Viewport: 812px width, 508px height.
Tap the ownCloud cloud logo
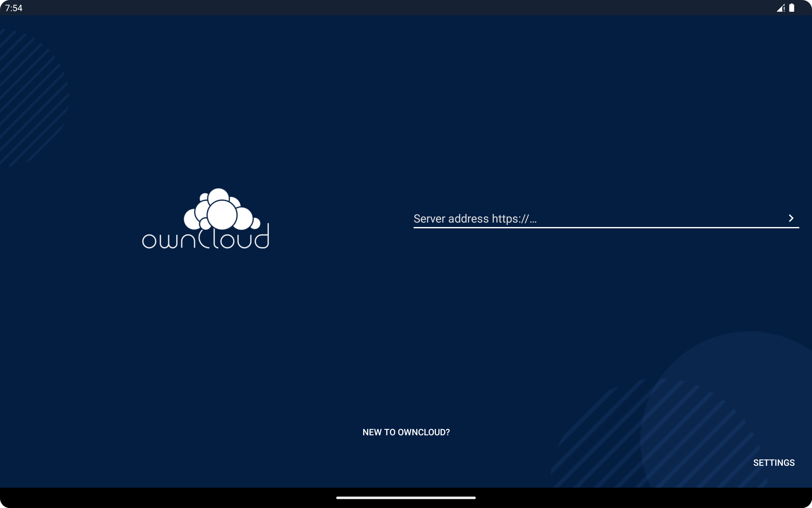[x=206, y=219]
